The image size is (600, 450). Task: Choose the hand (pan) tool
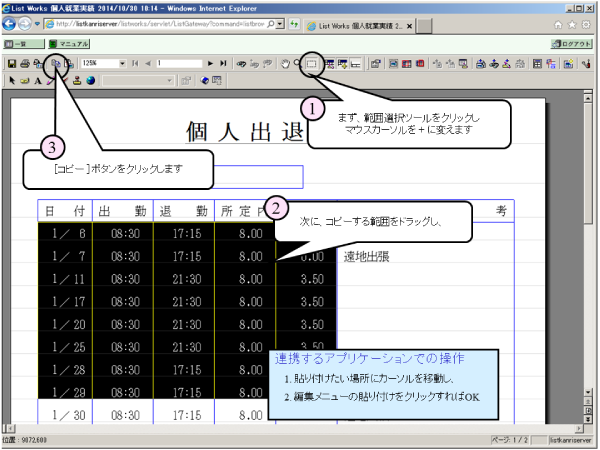[x=284, y=63]
